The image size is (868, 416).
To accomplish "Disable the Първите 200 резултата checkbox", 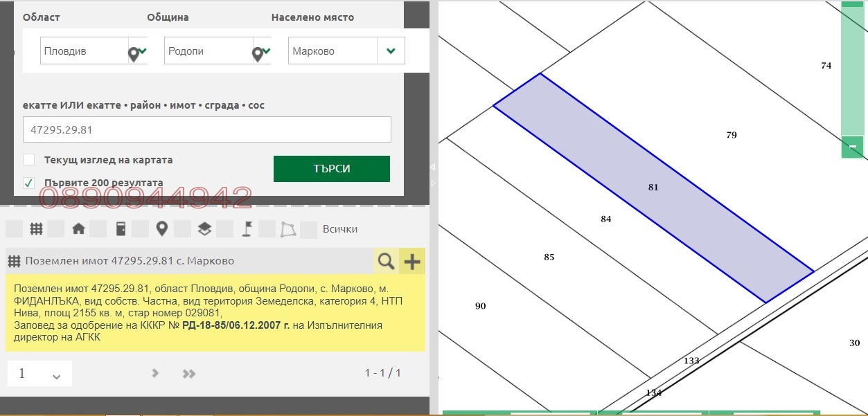I will tap(28, 183).
